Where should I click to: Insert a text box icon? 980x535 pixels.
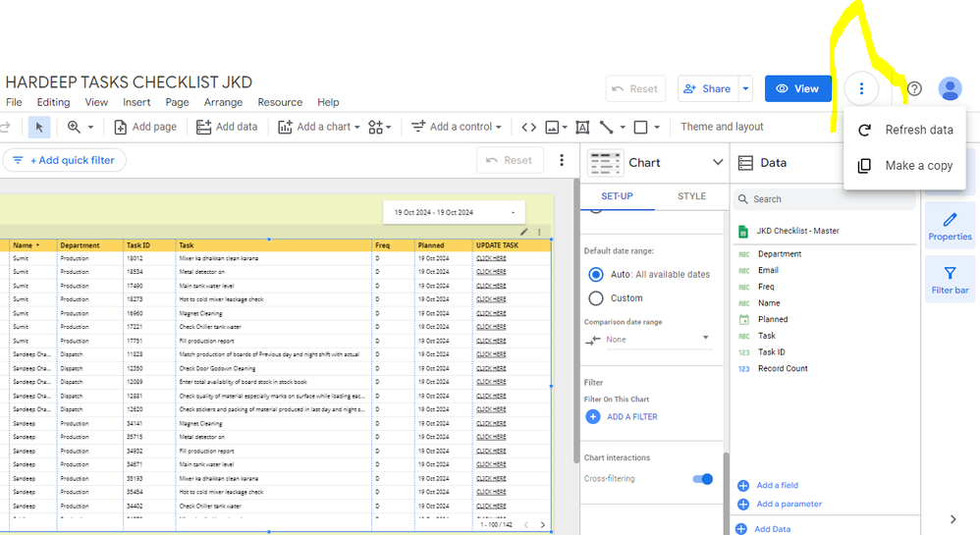[x=582, y=128]
